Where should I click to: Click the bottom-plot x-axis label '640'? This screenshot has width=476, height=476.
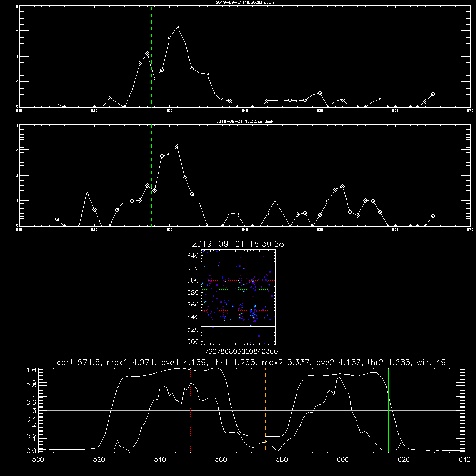tap(465, 460)
